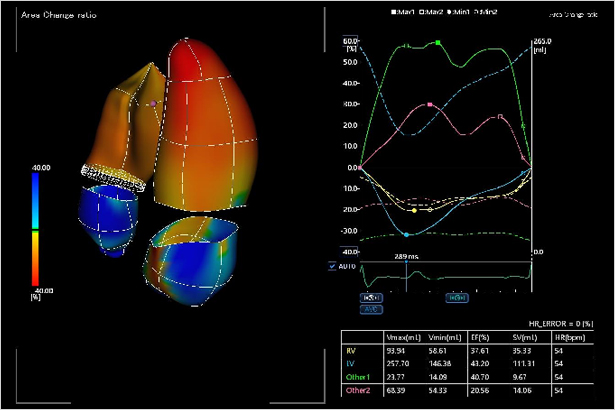The height and width of the screenshot is (410, 615).
Task: Click the 40.00 to -40.00 color scale bar
Action: pos(35,228)
